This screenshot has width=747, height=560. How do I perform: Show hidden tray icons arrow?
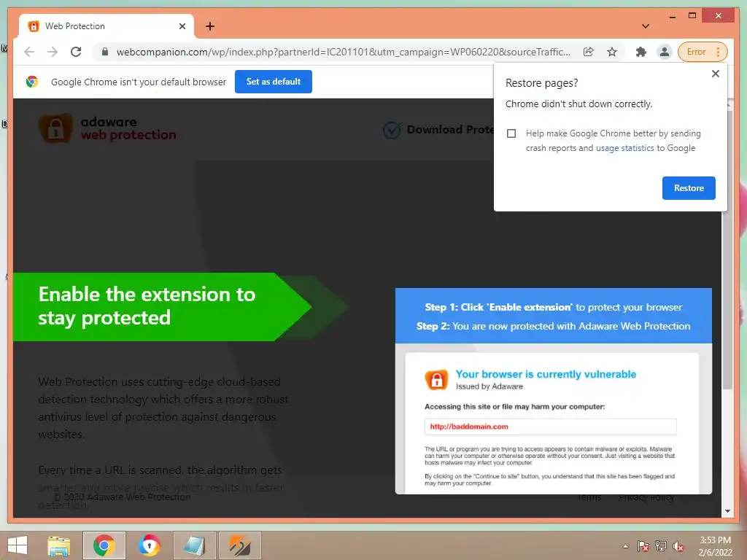pyautogui.click(x=625, y=546)
